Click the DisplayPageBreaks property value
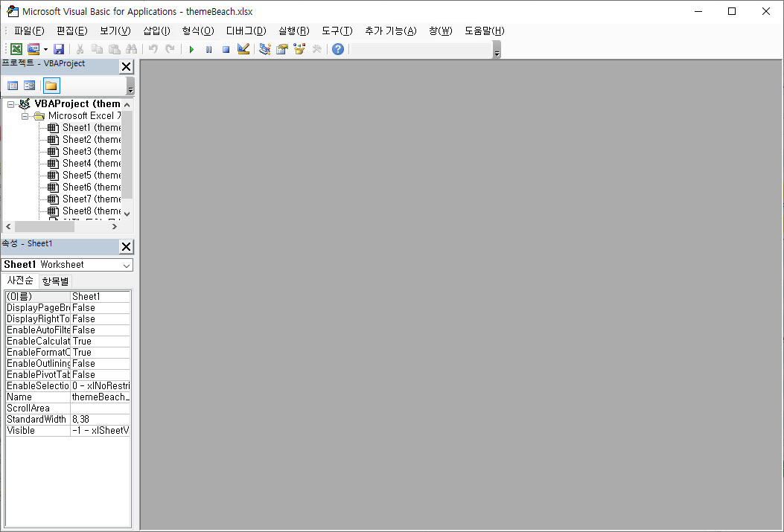This screenshot has height=532, width=784. coord(100,308)
